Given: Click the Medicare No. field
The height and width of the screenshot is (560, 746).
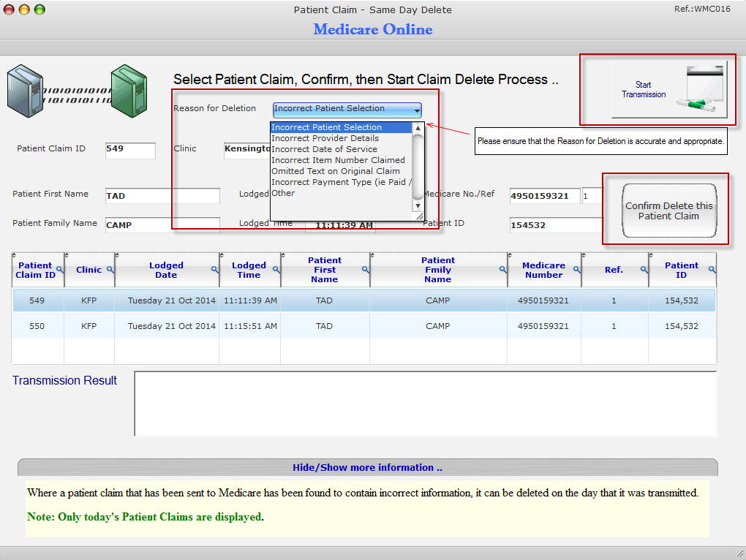Looking at the screenshot, I should point(545,196).
